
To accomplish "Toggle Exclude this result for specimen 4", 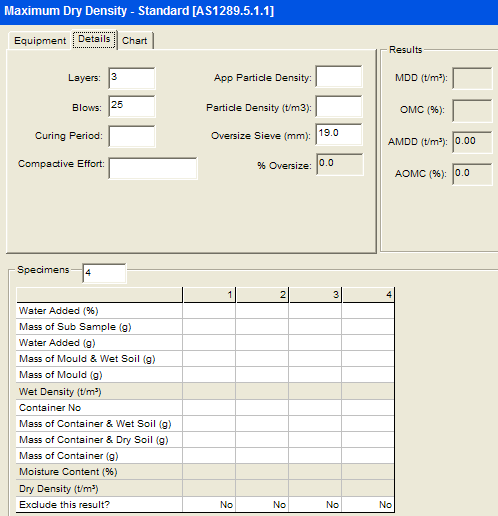I will coord(368,504).
